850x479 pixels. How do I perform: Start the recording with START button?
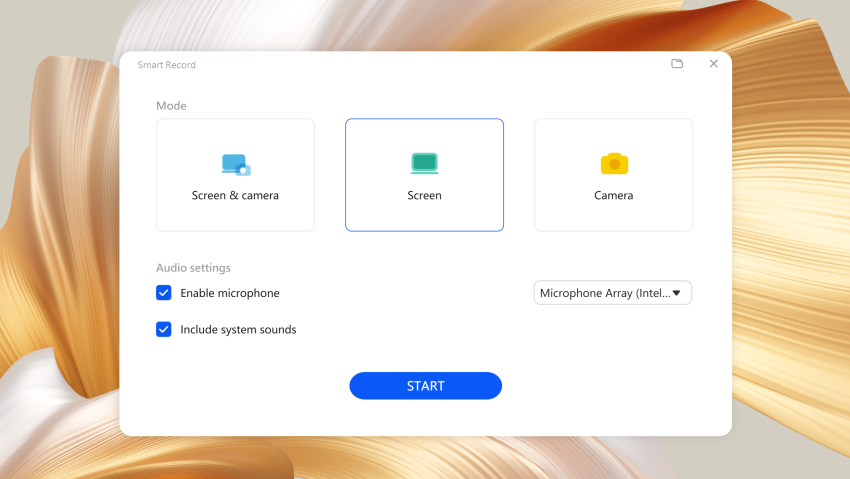click(426, 386)
